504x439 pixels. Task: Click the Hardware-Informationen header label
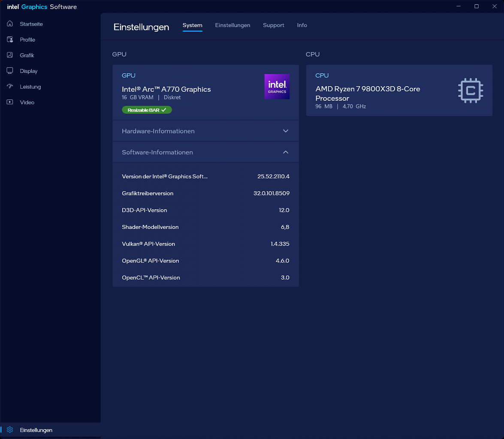158,131
